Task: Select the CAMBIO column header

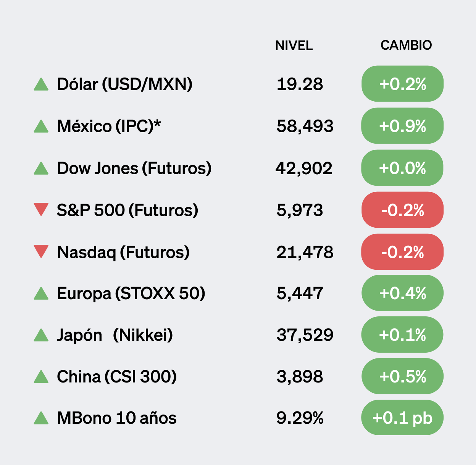Action: pyautogui.click(x=406, y=45)
